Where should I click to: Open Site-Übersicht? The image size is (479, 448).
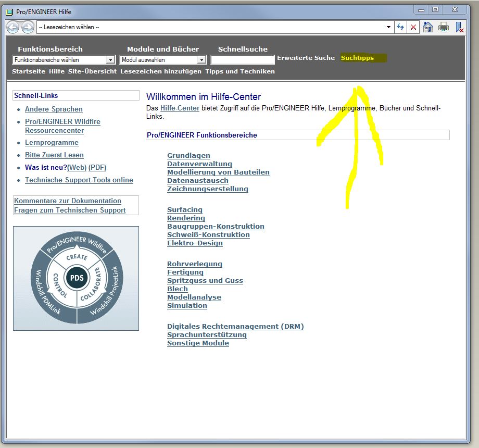point(92,71)
